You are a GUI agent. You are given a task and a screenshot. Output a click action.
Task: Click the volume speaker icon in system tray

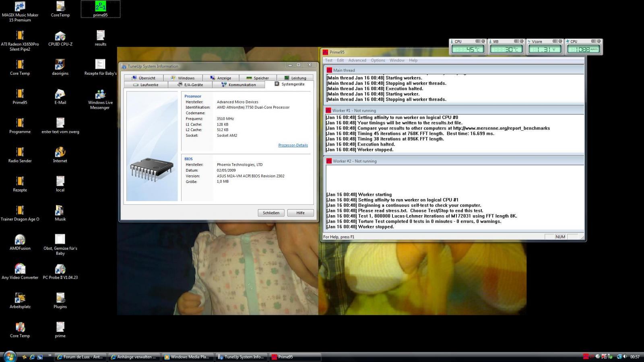point(625,357)
